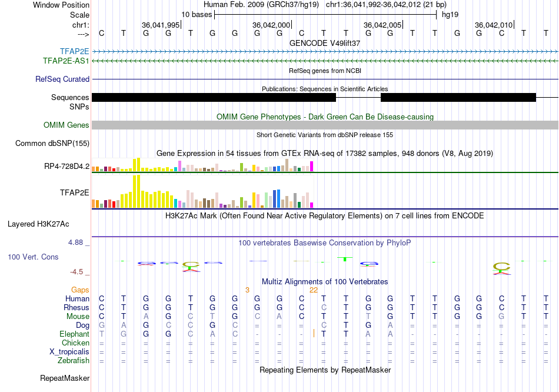
Task: Click the SNPs track label
Action: click(x=79, y=107)
